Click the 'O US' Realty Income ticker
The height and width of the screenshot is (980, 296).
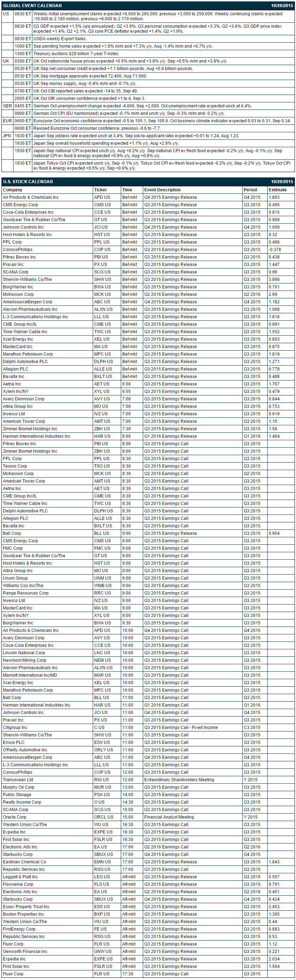click(x=99, y=802)
